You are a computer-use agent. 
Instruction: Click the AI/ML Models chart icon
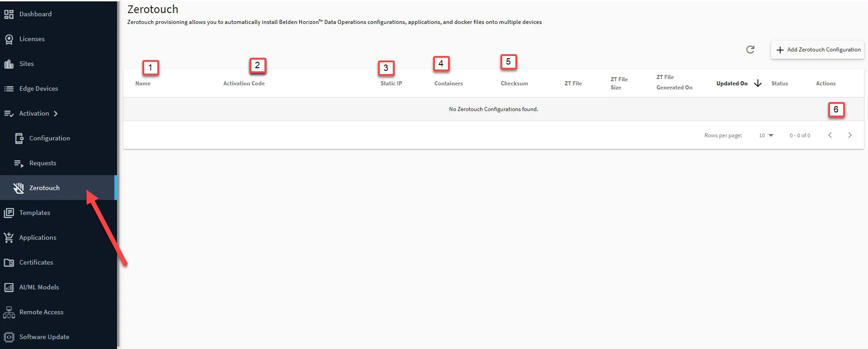[x=9, y=288]
